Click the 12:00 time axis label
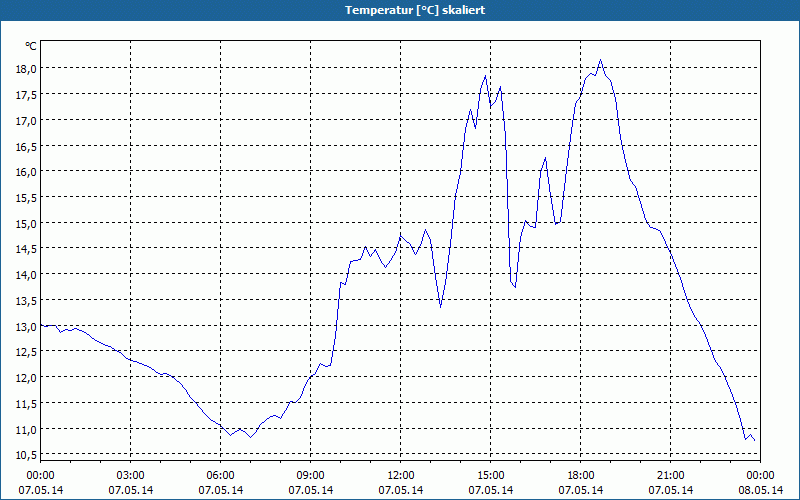Image resolution: width=800 pixels, height=500 pixels. [401, 476]
